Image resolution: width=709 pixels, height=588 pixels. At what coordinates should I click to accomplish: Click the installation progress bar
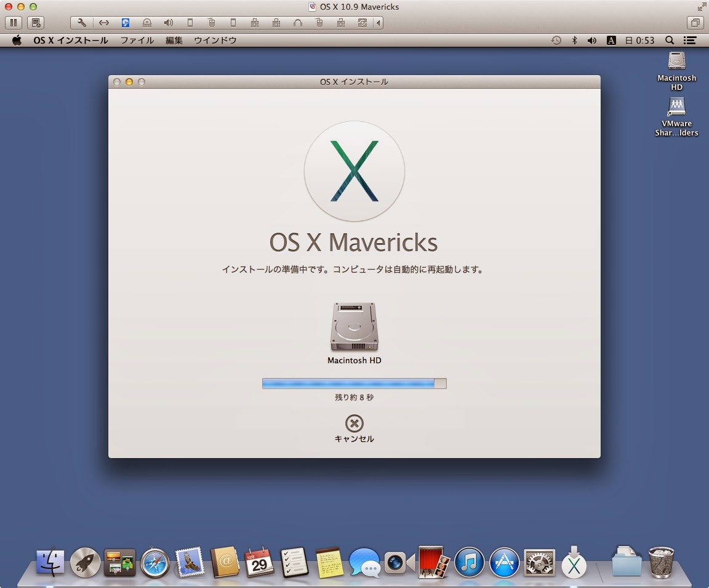point(354,384)
